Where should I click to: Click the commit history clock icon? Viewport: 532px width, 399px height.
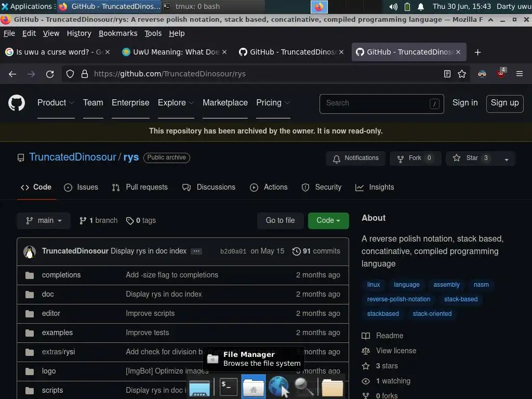pos(296,251)
